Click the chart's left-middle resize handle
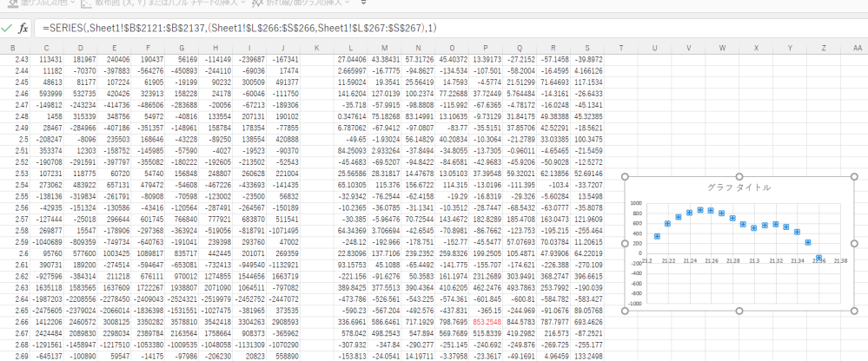868x361 pixels. [625, 243]
